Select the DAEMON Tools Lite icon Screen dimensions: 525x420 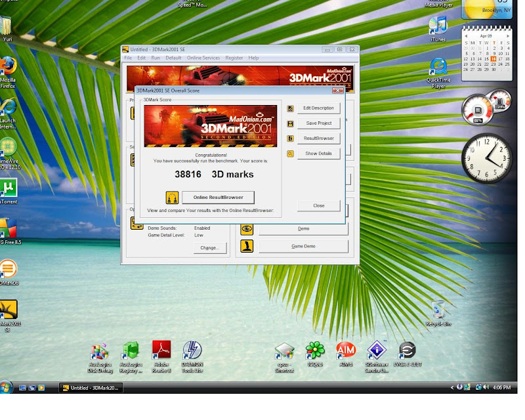click(x=192, y=357)
